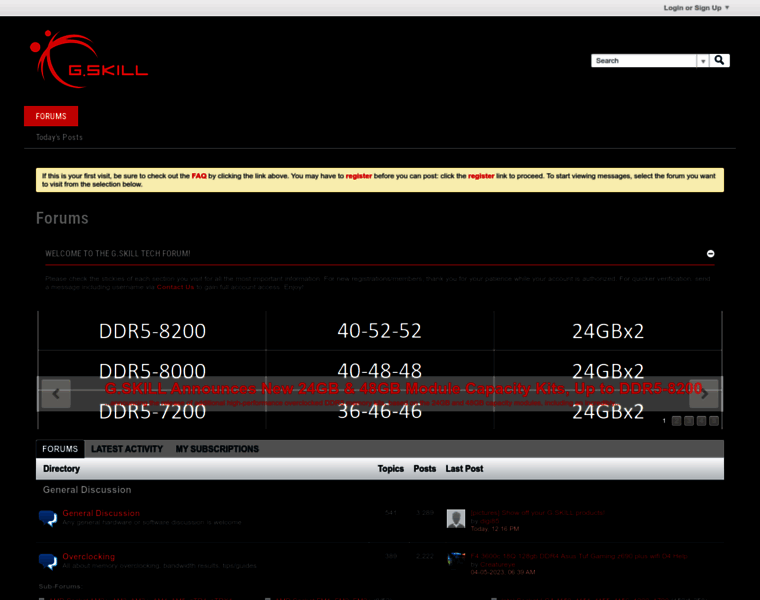Jump to slide 4 in slider pager
760x600 pixels.
(701, 421)
